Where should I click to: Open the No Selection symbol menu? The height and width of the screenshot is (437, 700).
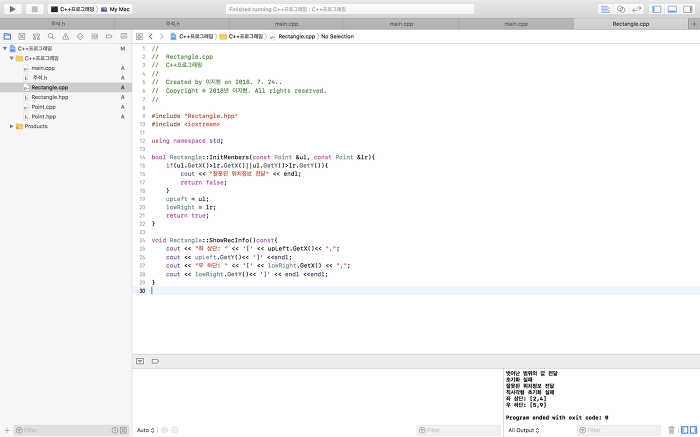tap(338, 37)
